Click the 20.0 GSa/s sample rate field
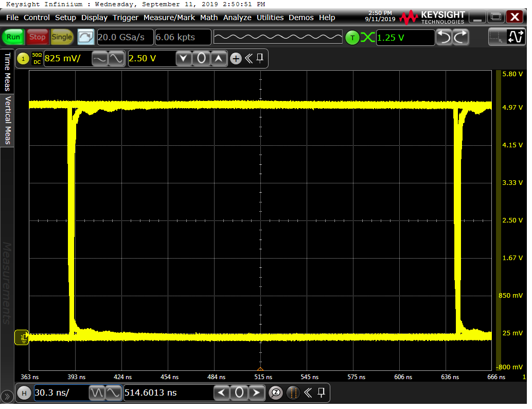 pyautogui.click(x=125, y=38)
